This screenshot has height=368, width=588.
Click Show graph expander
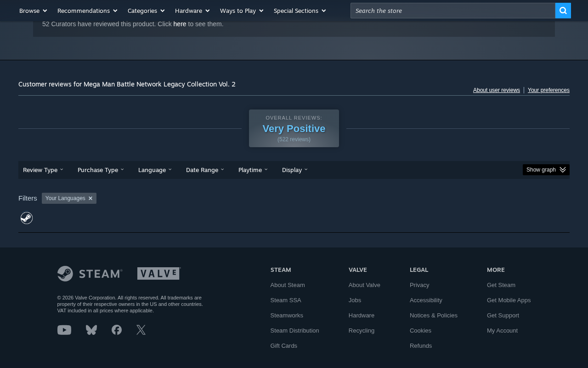(546, 170)
